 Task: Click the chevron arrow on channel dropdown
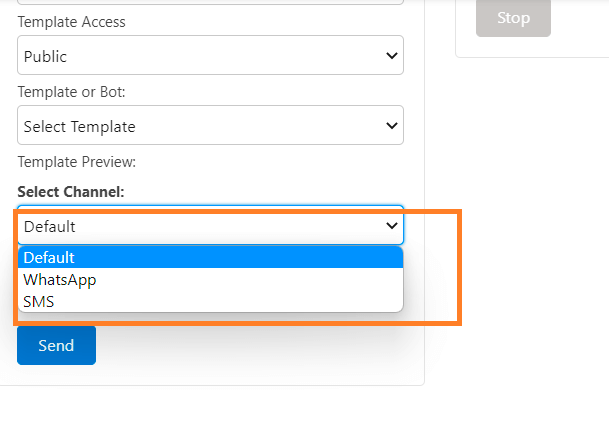point(392,226)
